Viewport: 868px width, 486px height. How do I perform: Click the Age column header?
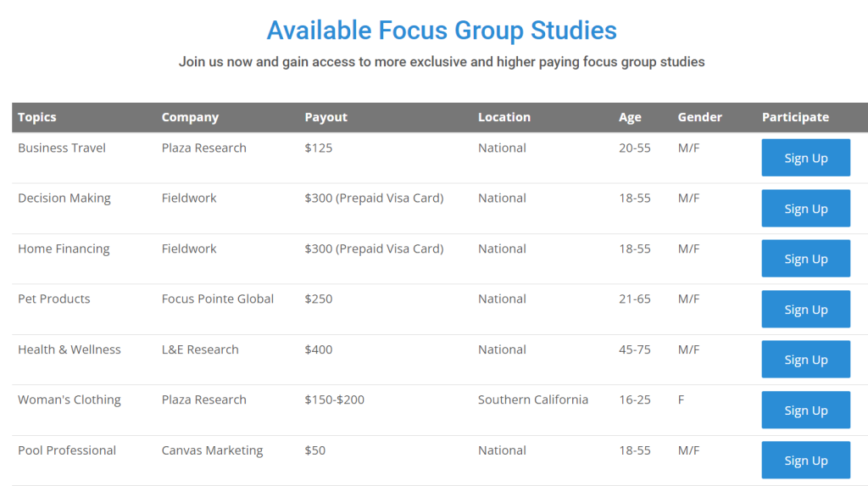pos(630,117)
